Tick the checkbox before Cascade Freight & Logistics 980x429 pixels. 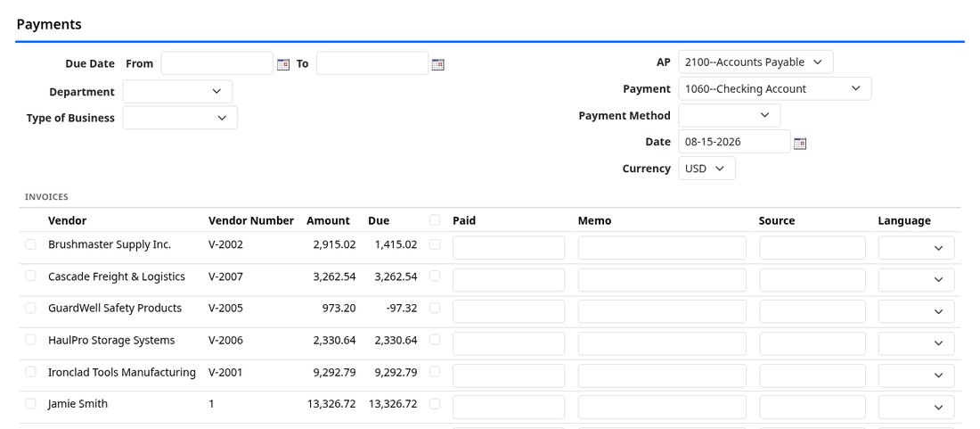30,276
